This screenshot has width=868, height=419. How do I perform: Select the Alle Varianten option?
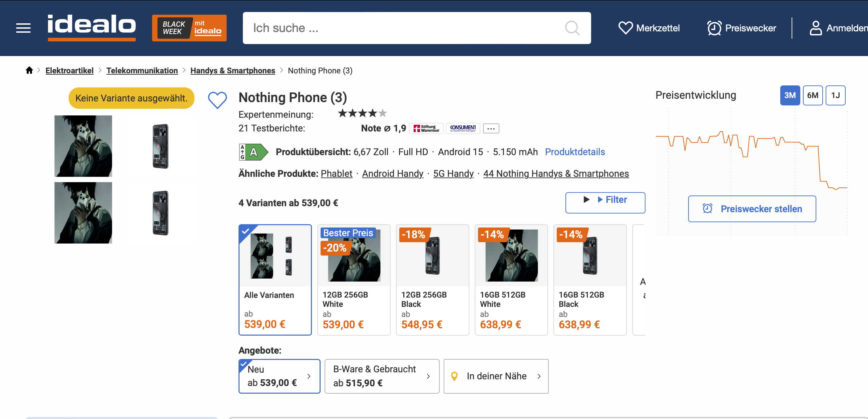tap(275, 280)
